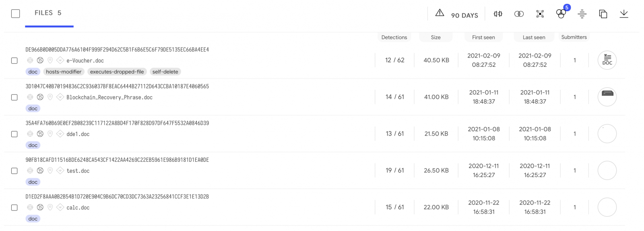This screenshot has height=231, width=644.
Task: Click the download arrow icon in the top toolbar
Action: (x=623, y=14)
